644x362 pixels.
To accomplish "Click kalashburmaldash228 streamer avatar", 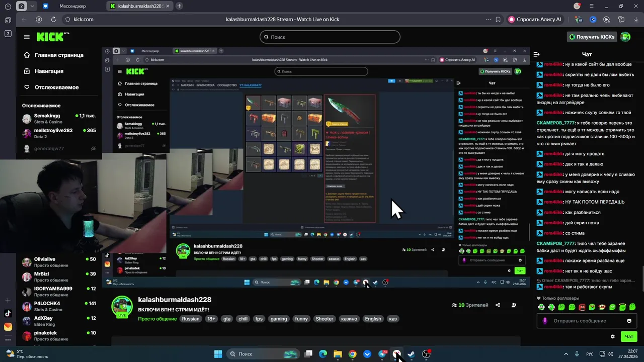I will [x=122, y=307].
